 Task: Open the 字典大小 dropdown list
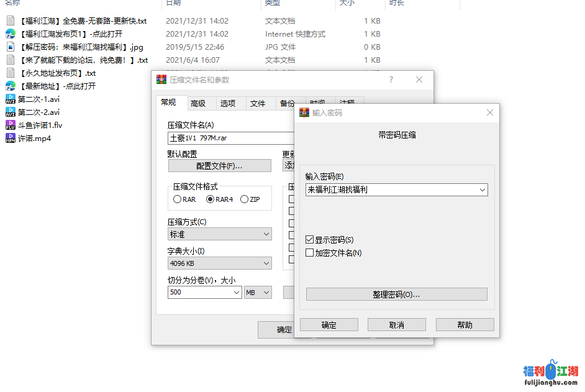pos(220,263)
